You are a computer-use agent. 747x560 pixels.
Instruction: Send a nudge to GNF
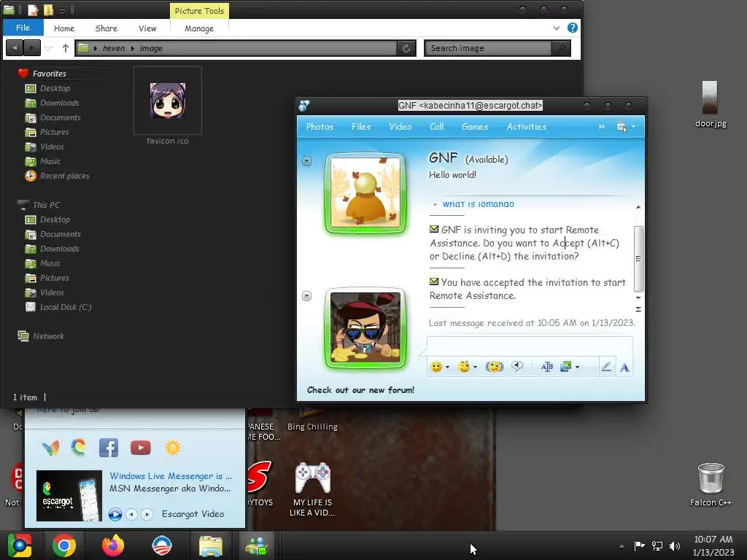[x=494, y=367]
